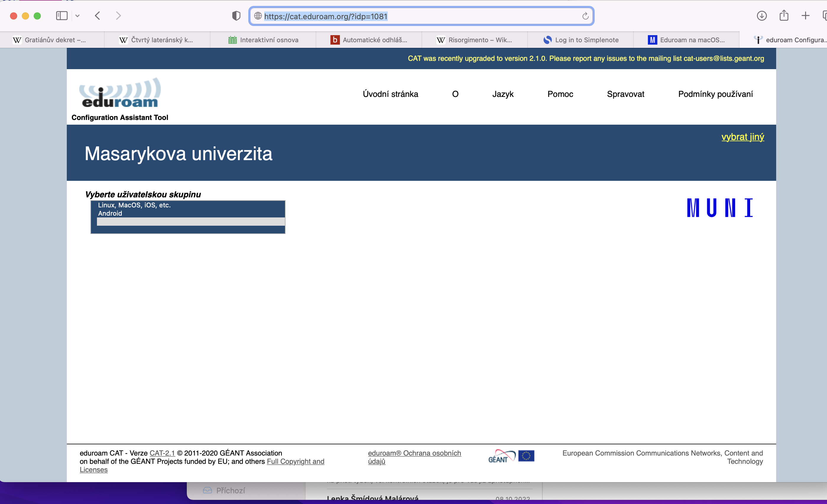Open the Spravovat menu item

[626, 94]
